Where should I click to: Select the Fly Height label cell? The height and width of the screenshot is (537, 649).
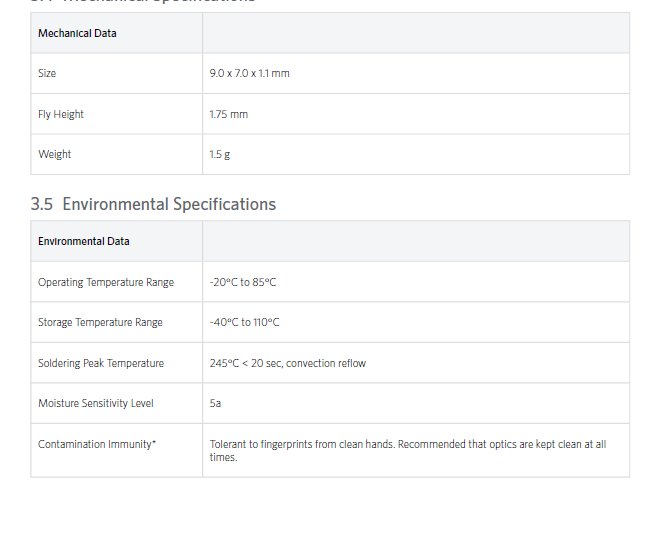[61, 115]
